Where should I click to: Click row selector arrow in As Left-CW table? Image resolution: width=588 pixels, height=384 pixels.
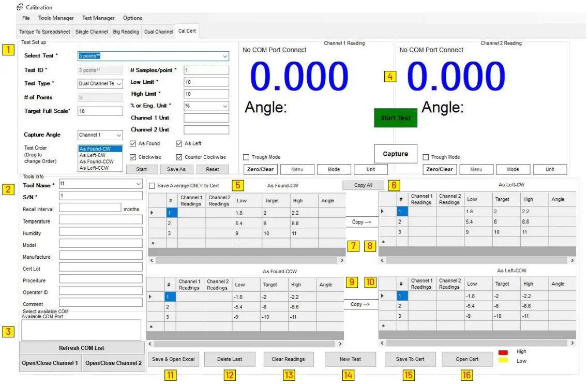pos(382,212)
